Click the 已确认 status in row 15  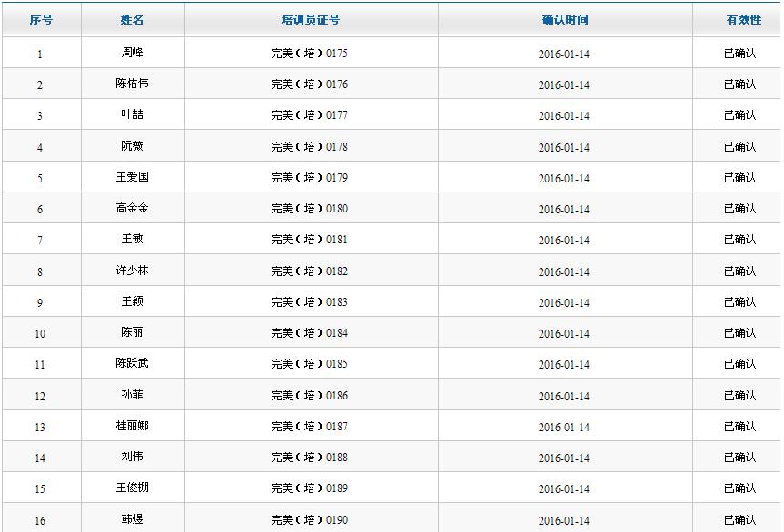[x=739, y=488]
